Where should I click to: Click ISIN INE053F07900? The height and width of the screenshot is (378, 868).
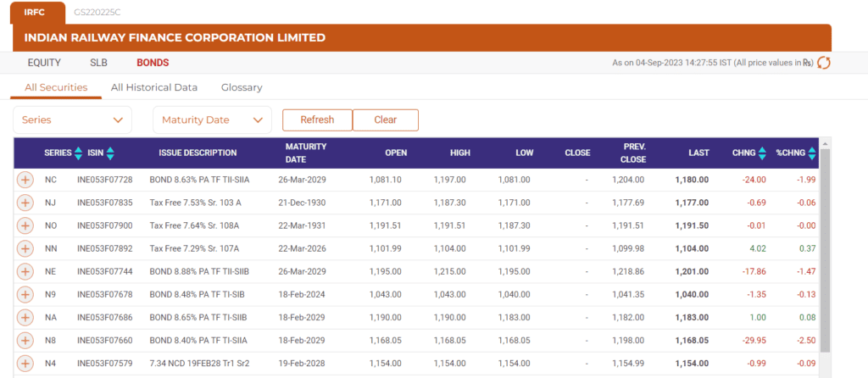[105, 225]
